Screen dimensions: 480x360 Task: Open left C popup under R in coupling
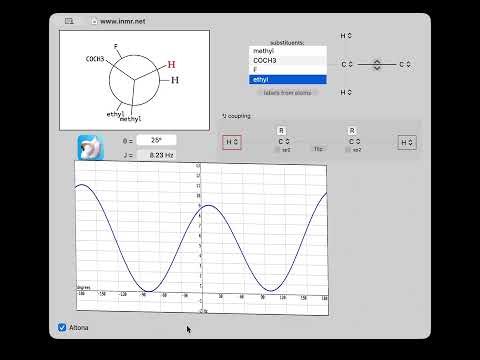[x=284, y=142]
